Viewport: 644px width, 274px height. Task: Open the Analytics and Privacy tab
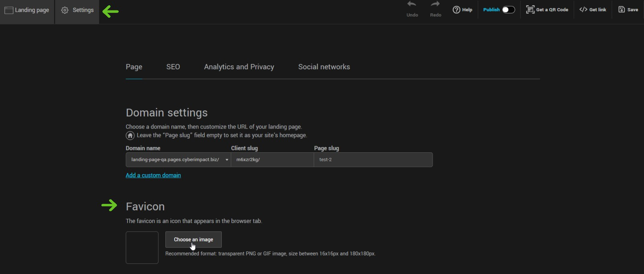point(239,67)
